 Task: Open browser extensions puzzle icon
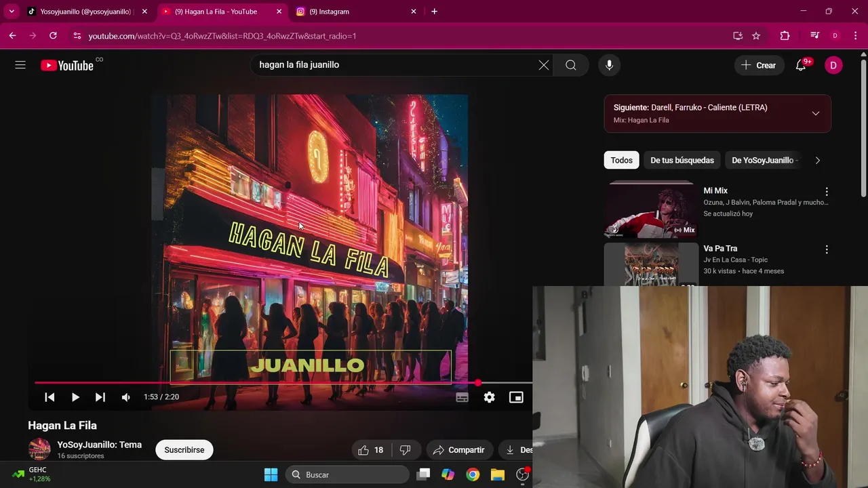(x=785, y=36)
